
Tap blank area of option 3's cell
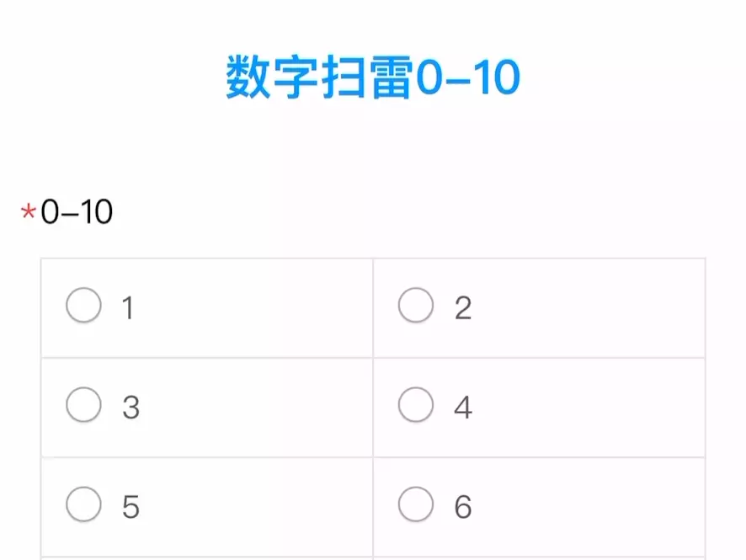tap(253, 408)
